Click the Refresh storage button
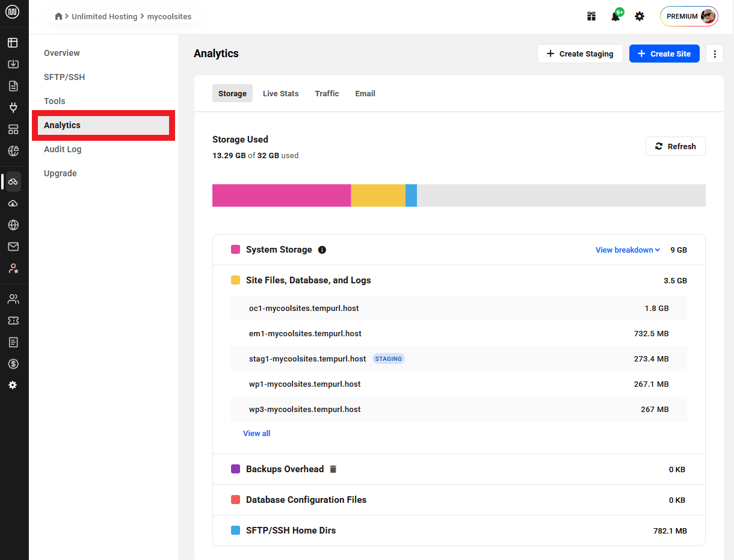The height and width of the screenshot is (560, 734). coord(675,146)
